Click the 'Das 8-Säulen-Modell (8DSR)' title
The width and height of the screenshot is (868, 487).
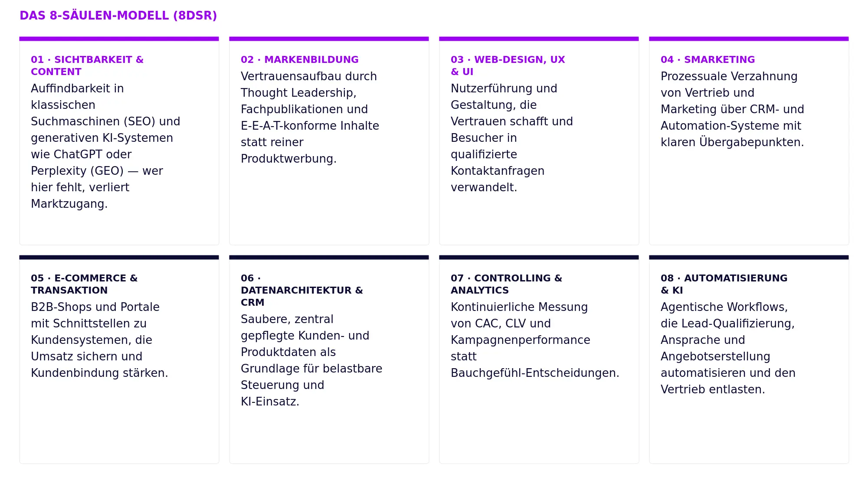click(x=118, y=16)
